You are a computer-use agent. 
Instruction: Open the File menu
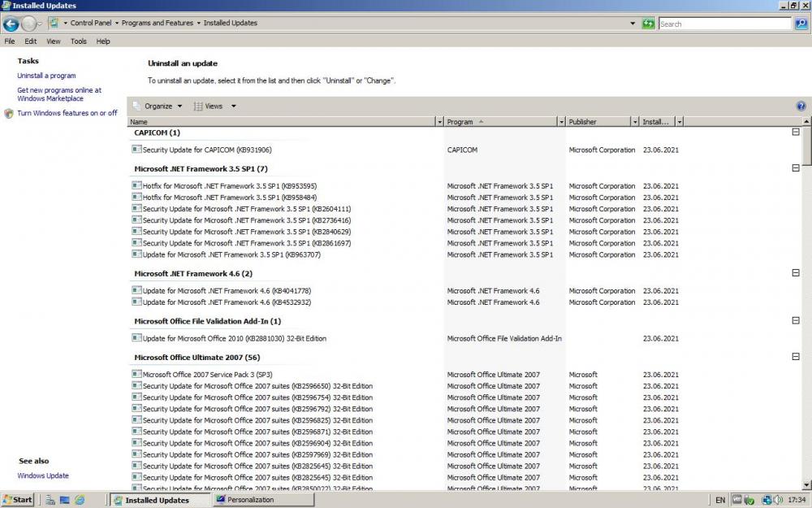(10, 41)
